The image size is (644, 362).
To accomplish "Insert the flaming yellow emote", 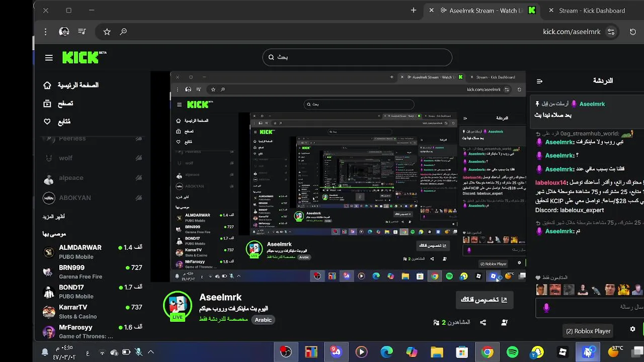I will (623, 290).
